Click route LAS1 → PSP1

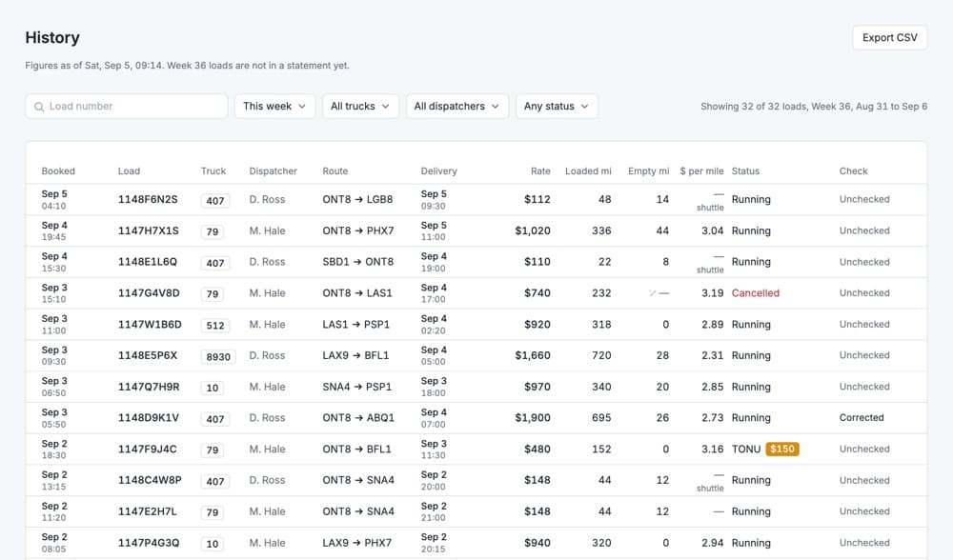(x=356, y=325)
